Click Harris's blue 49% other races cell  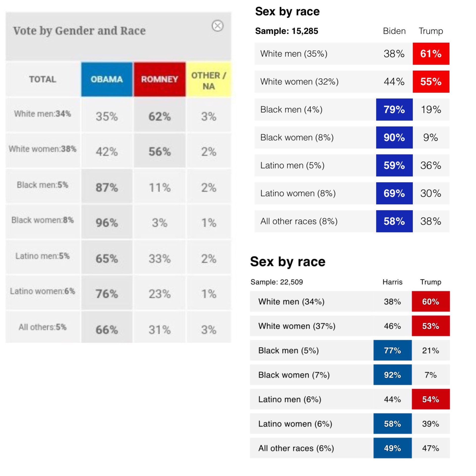(x=392, y=448)
